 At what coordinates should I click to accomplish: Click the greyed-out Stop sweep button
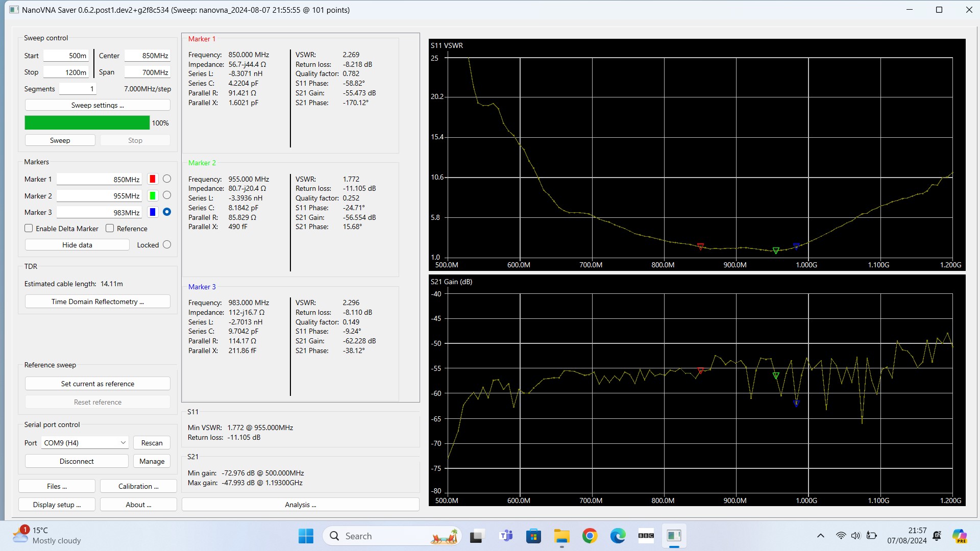tap(135, 140)
